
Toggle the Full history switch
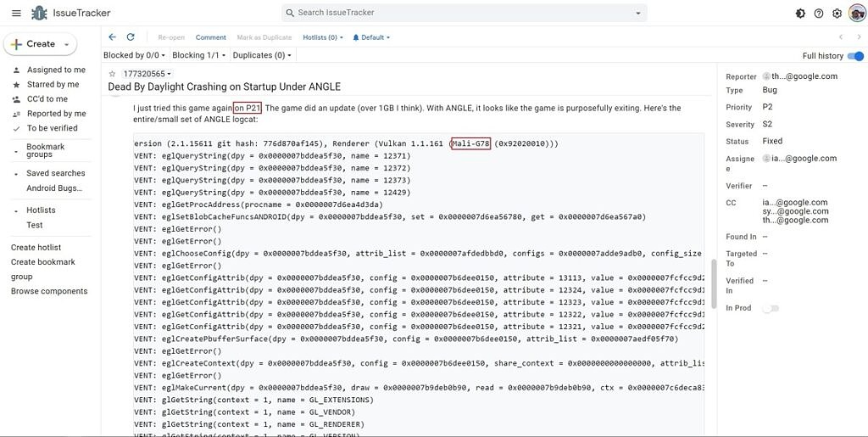(855, 56)
